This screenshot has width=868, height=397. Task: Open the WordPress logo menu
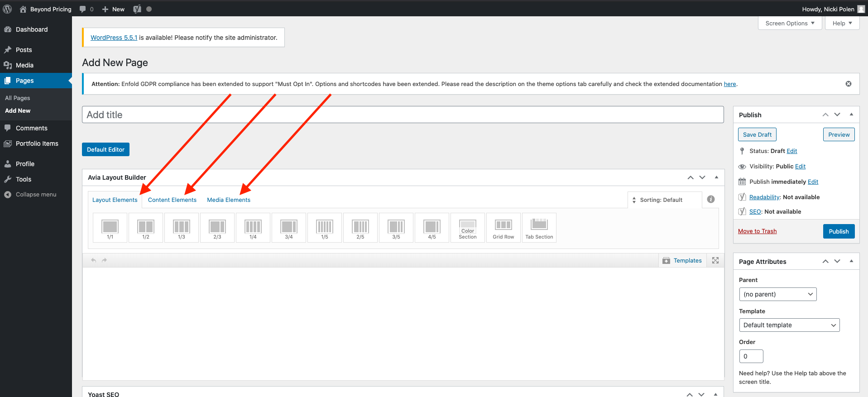(x=7, y=9)
